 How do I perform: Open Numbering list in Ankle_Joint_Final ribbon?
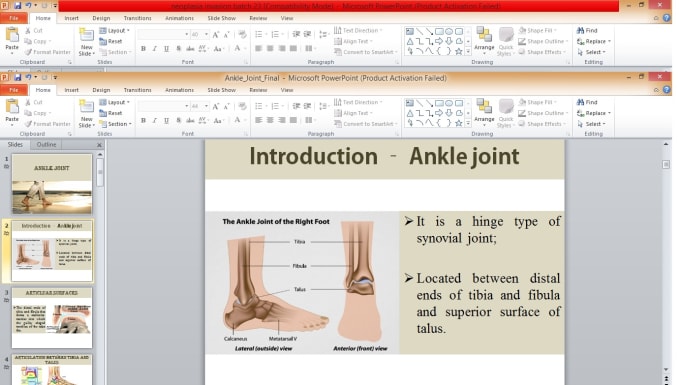click(277, 106)
